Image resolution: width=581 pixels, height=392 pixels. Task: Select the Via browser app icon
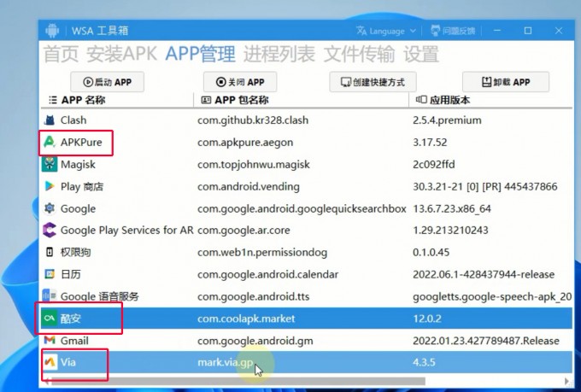click(50, 362)
